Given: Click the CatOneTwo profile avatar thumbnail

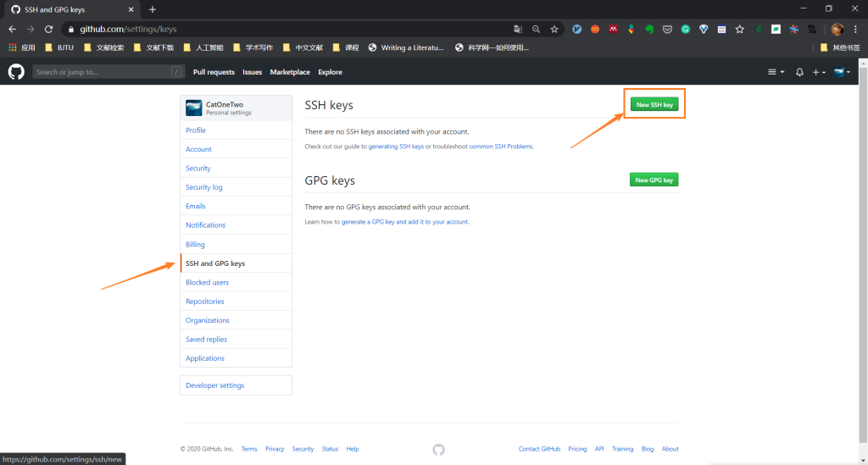Looking at the screenshot, I should point(194,108).
